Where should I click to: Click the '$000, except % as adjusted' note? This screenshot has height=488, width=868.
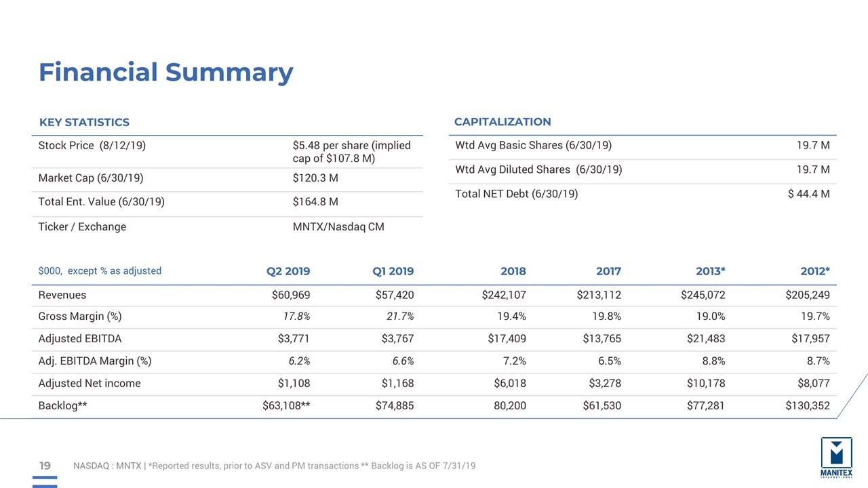(100, 270)
